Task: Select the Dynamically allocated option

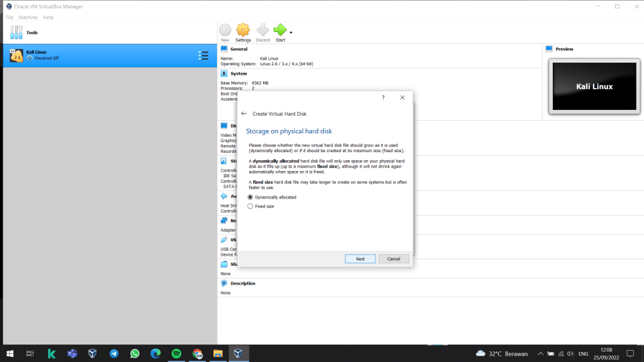Action: click(250, 197)
